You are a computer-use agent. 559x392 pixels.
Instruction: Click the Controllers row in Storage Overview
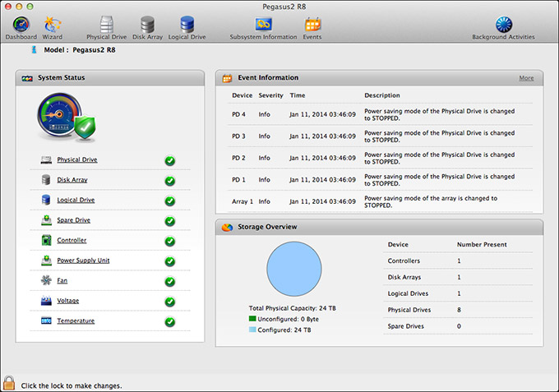point(458,261)
